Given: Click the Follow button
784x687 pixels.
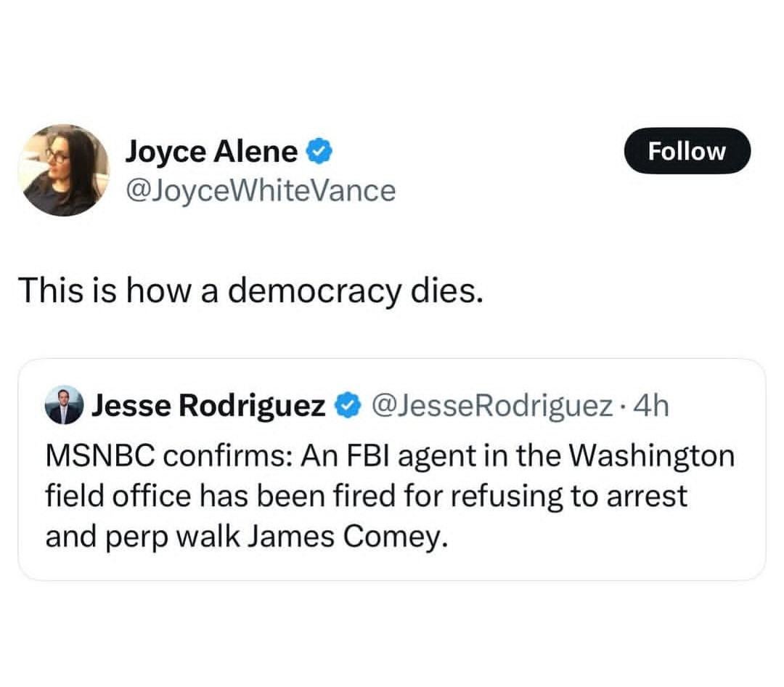Looking at the screenshot, I should 687,151.
